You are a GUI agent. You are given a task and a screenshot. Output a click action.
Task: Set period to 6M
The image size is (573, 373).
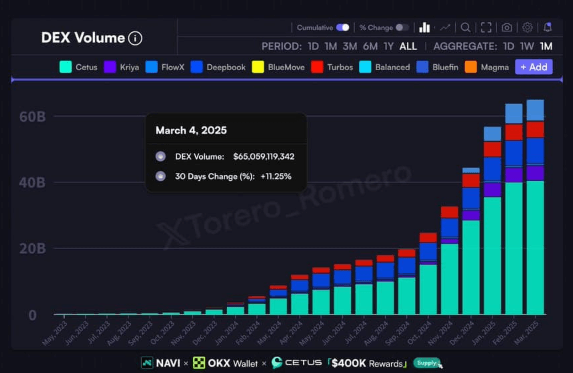pos(370,47)
